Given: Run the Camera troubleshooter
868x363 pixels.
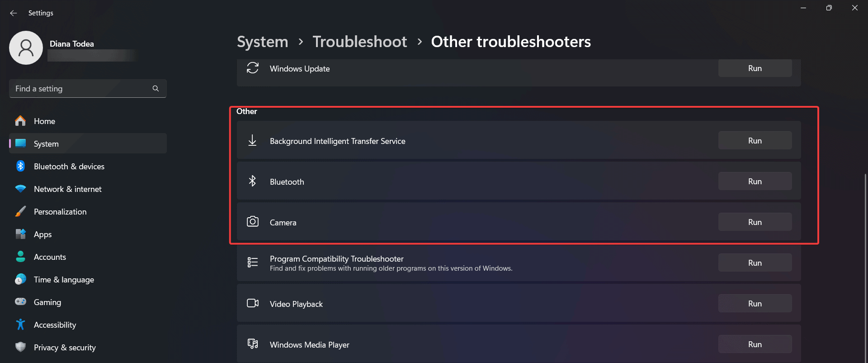Looking at the screenshot, I should (755, 222).
